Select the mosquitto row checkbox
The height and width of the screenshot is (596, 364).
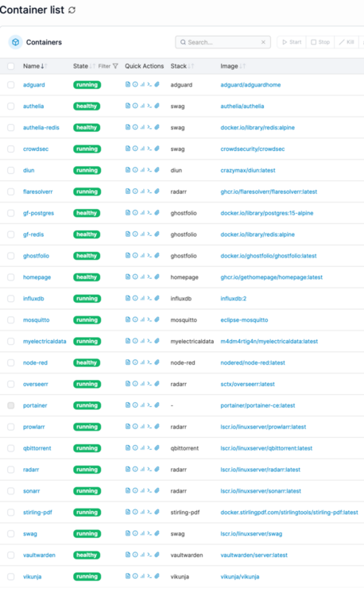11,320
